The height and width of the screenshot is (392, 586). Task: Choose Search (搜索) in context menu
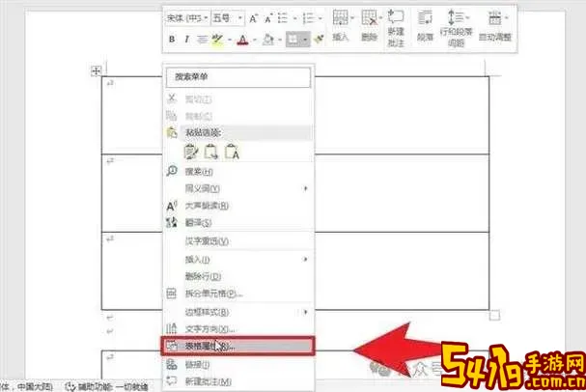(x=238, y=172)
